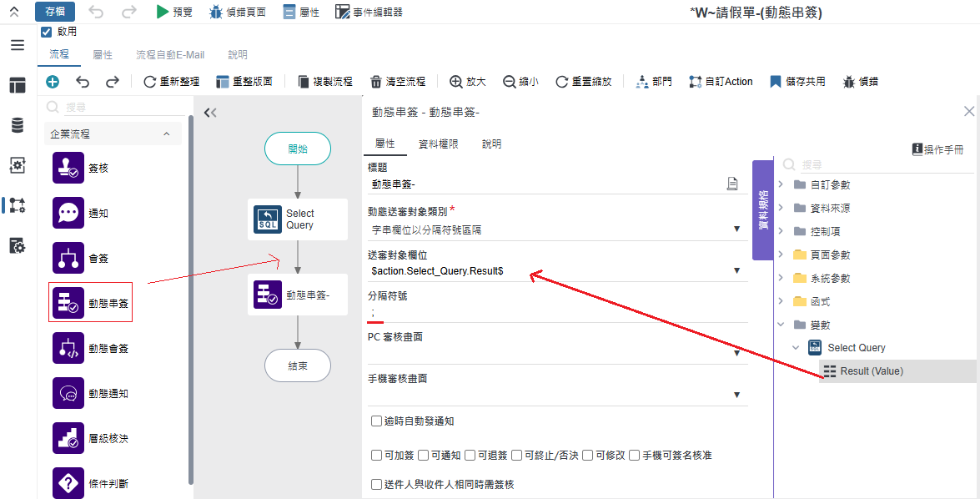
Task: Select the 動態會簽 node icon
Action: 68,349
